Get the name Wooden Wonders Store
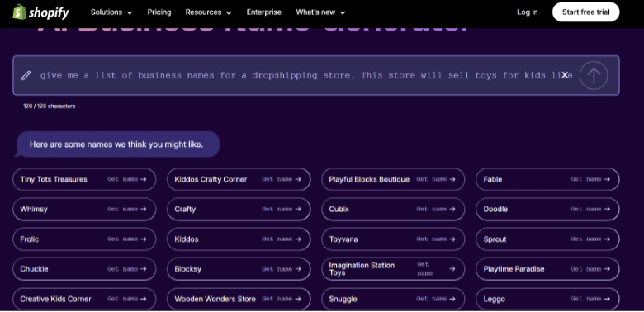 (239, 299)
